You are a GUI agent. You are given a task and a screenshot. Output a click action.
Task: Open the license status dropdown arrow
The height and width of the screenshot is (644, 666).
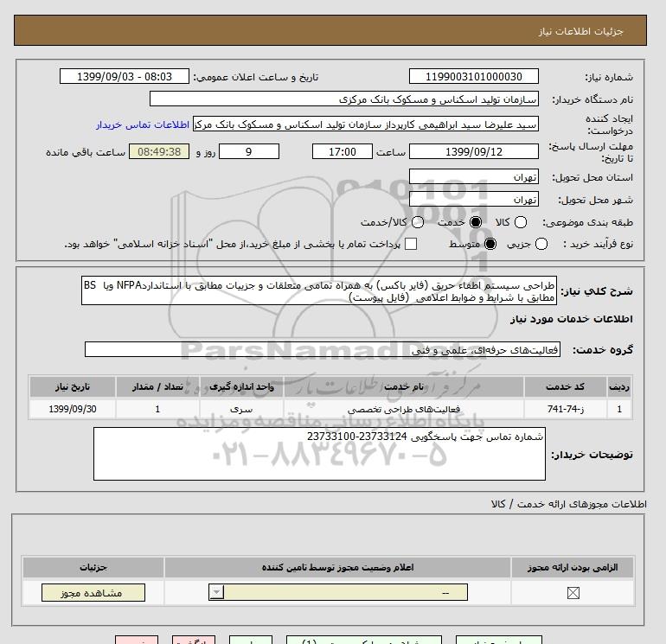tap(216, 592)
